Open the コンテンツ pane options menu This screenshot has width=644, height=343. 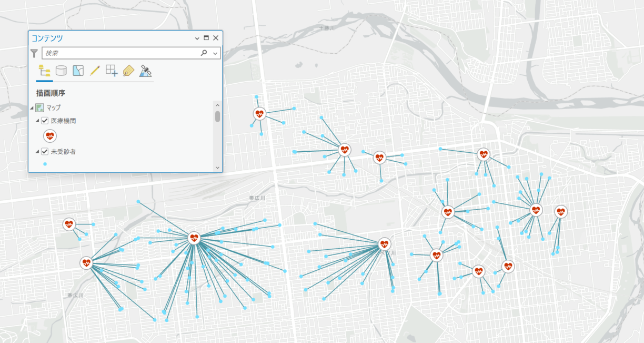[197, 38]
